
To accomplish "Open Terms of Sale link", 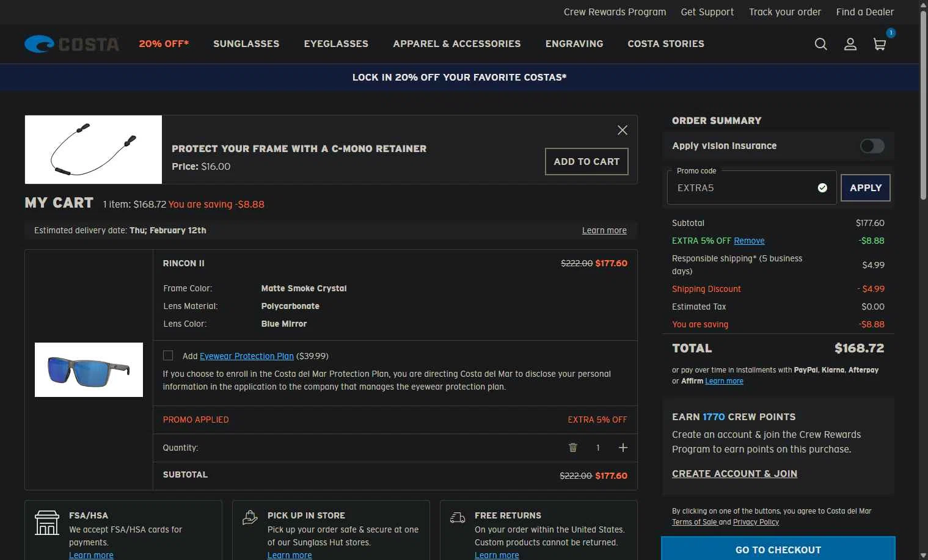I will click(x=695, y=522).
